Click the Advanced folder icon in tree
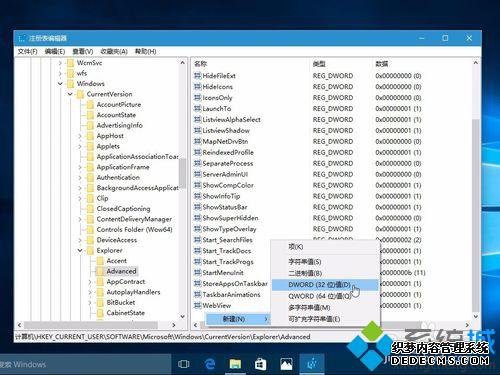The image size is (500, 375). point(100,271)
